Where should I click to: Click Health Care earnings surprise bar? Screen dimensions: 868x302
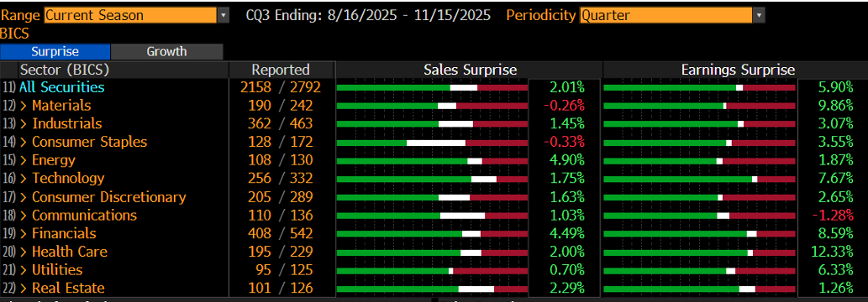[x=699, y=253]
